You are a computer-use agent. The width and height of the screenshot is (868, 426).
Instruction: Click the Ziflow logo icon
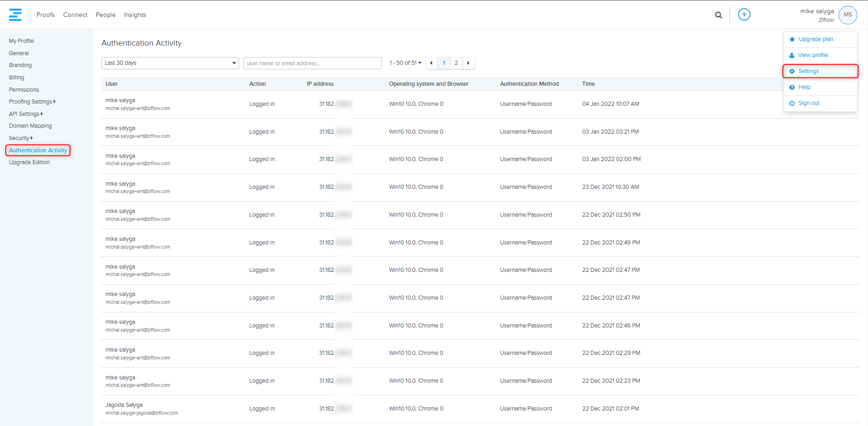[15, 15]
